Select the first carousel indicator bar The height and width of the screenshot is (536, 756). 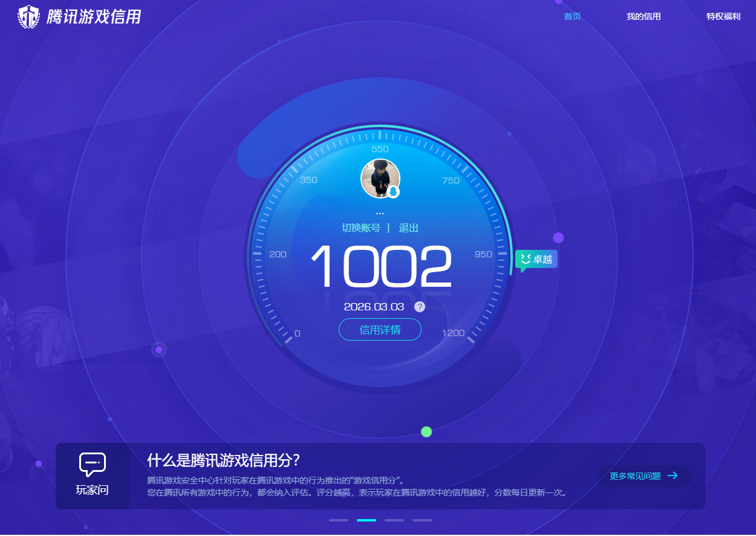[x=339, y=520]
